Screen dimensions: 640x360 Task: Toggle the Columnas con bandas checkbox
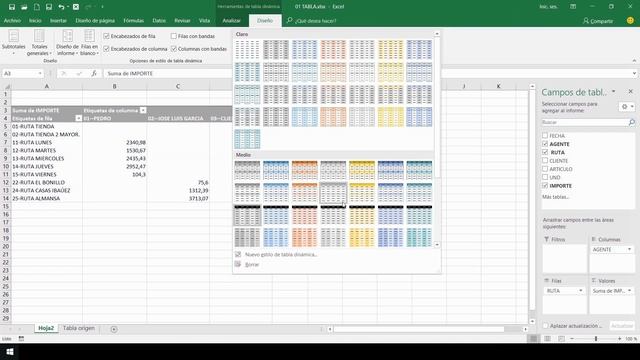tap(173, 49)
